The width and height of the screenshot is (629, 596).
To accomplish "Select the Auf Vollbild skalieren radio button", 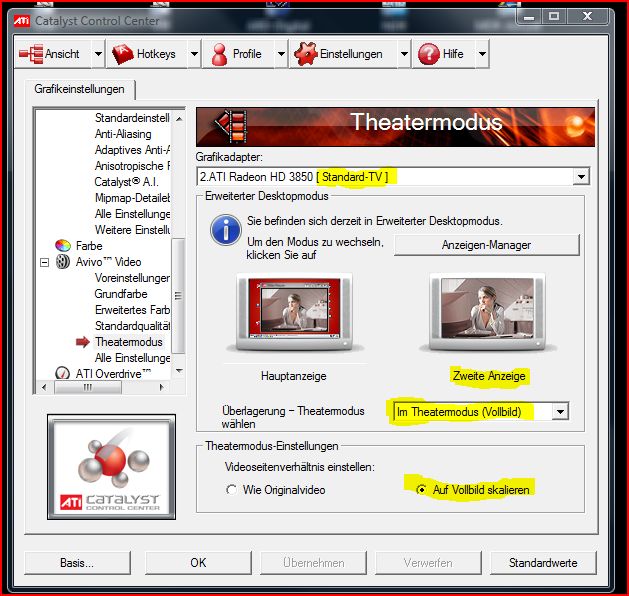I will tap(421, 490).
